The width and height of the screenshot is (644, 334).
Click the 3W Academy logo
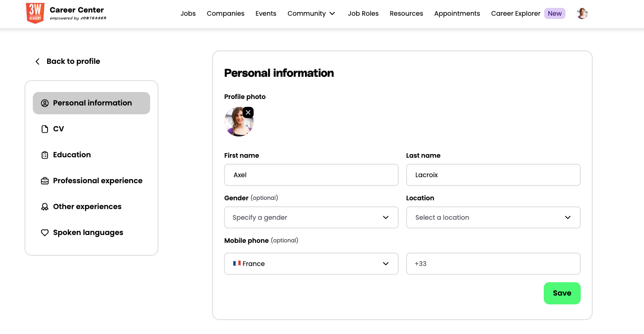(x=35, y=13)
